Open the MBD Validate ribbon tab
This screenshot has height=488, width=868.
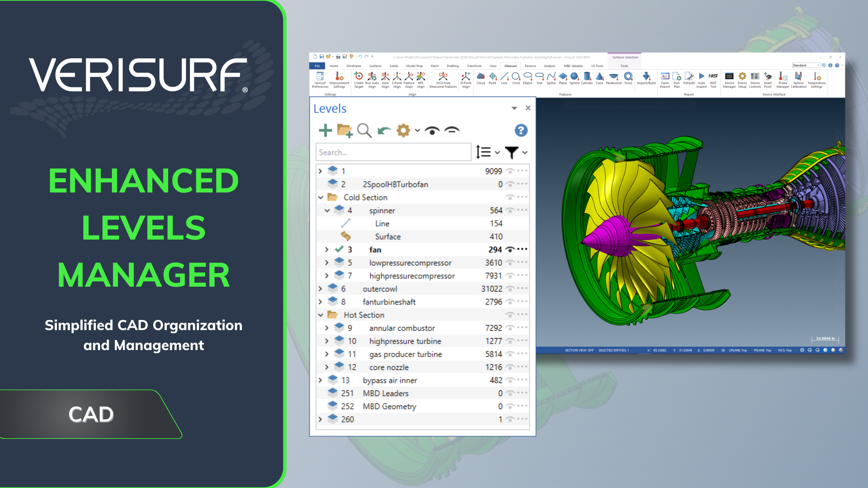pyautogui.click(x=573, y=66)
